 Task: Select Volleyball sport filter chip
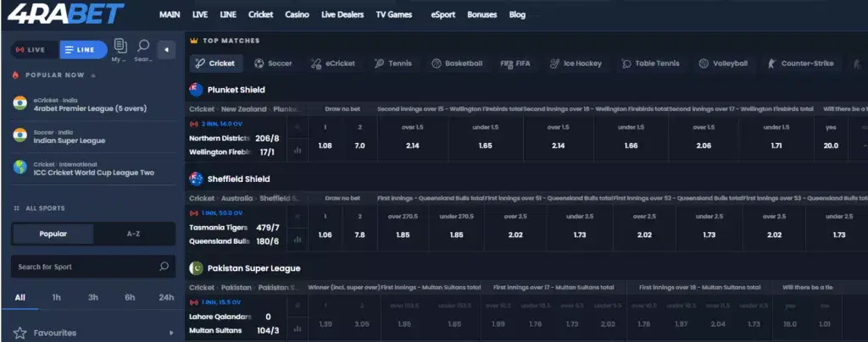click(723, 63)
